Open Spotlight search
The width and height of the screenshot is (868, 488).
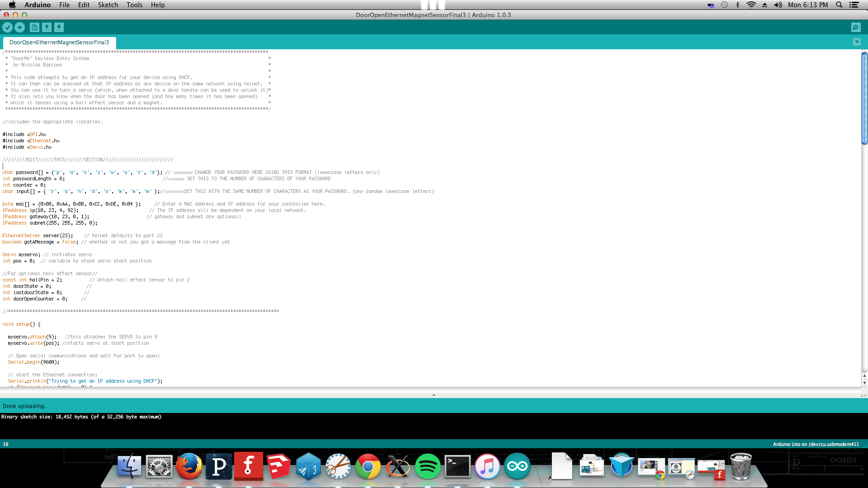839,5
